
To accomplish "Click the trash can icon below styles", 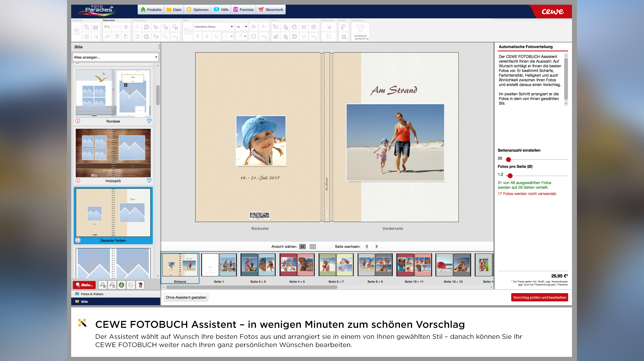I will 140,285.
